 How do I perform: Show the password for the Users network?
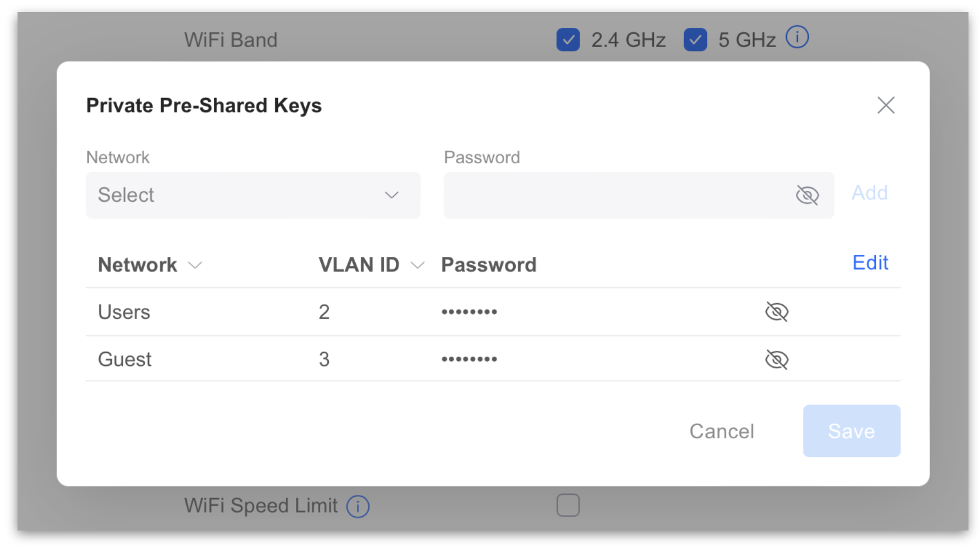[777, 311]
